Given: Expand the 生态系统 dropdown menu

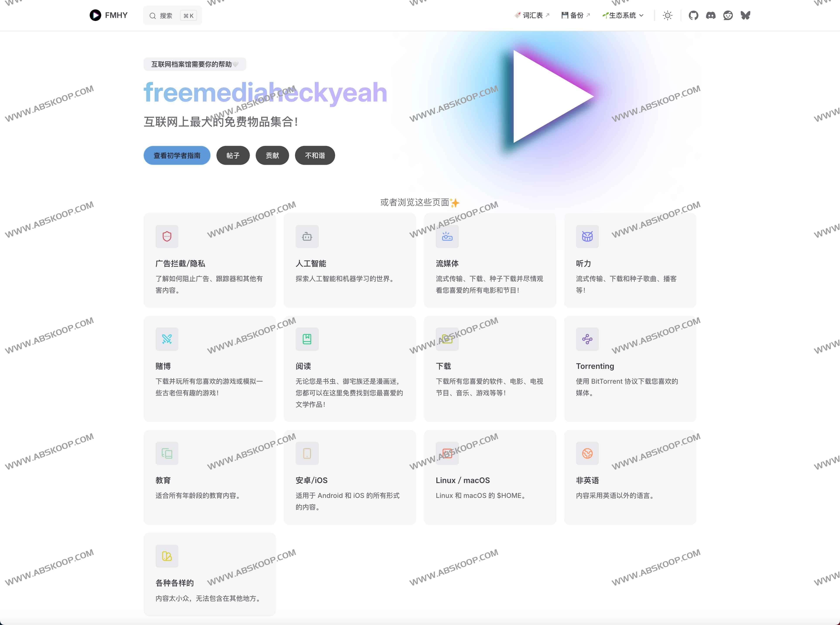Looking at the screenshot, I should [x=622, y=15].
